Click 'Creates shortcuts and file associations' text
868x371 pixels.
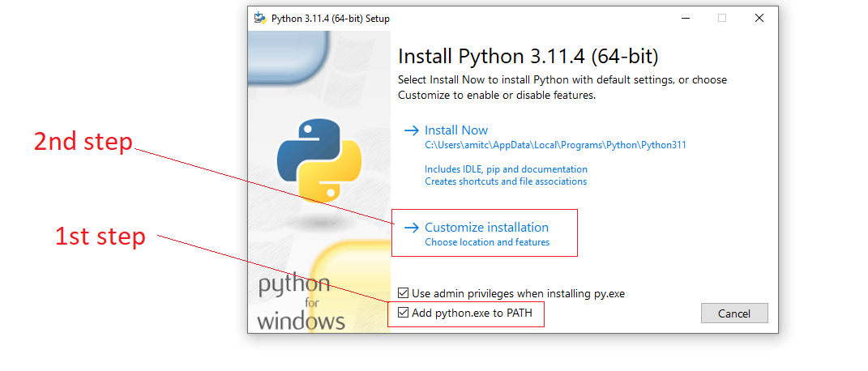click(x=506, y=181)
